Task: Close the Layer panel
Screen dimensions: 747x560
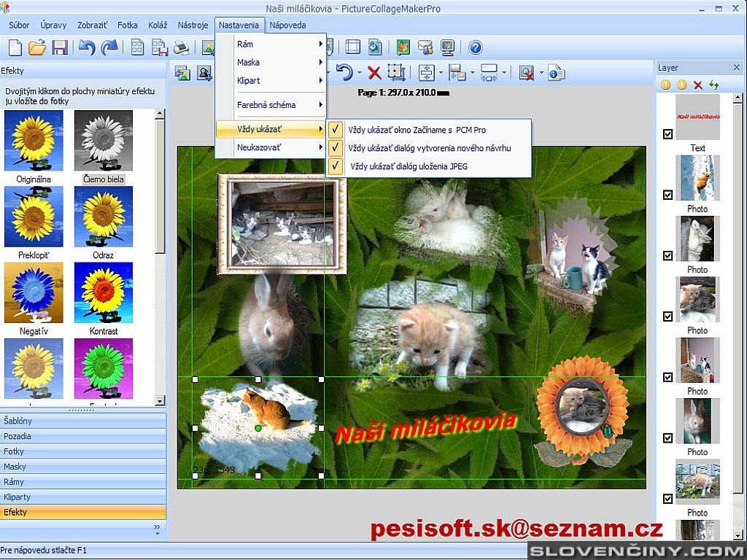Action: (x=737, y=68)
